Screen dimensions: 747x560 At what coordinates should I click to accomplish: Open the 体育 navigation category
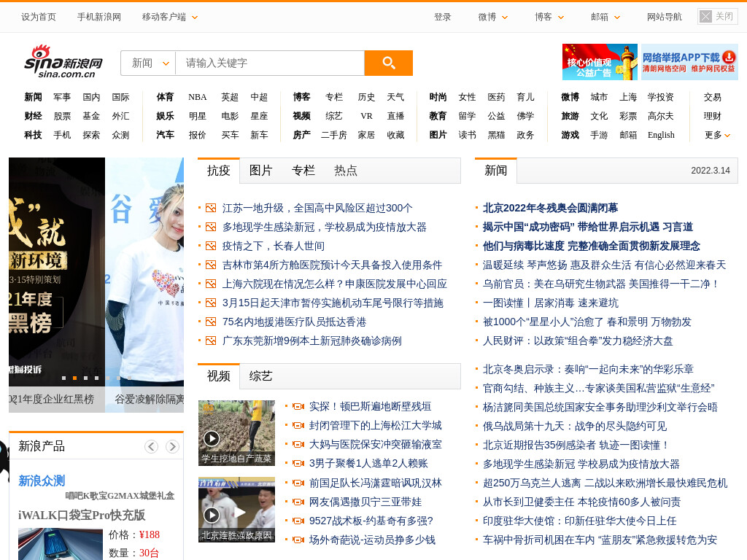165,97
